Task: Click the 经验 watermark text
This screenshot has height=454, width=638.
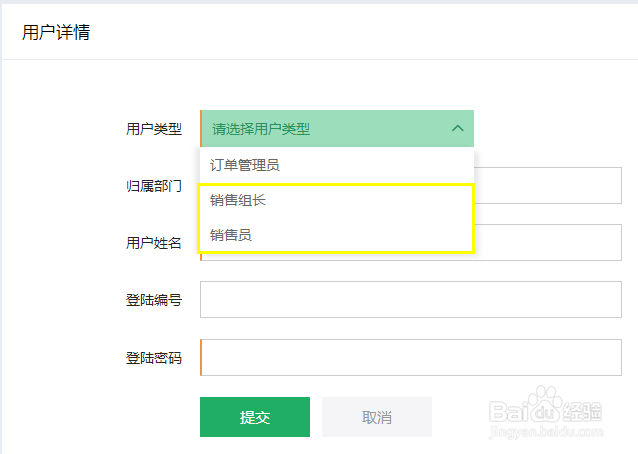Action: tap(580, 410)
